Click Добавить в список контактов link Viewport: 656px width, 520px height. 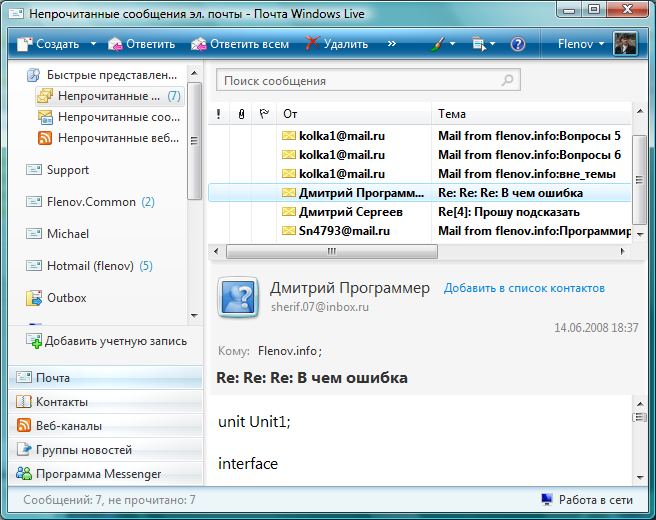[x=524, y=288]
